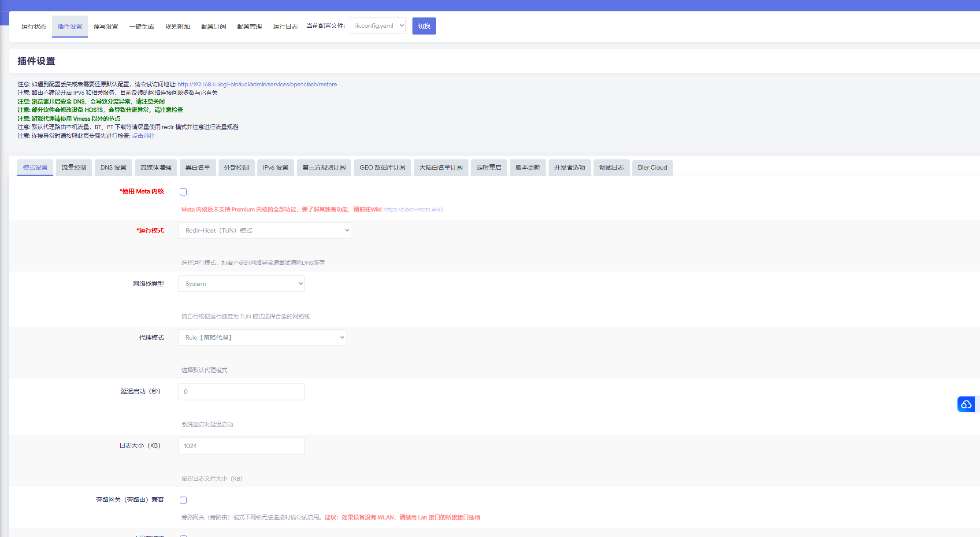Viewport: 980px width, 537px height.
Task: Open the clash-meta.wiki link
Action: [413, 209]
